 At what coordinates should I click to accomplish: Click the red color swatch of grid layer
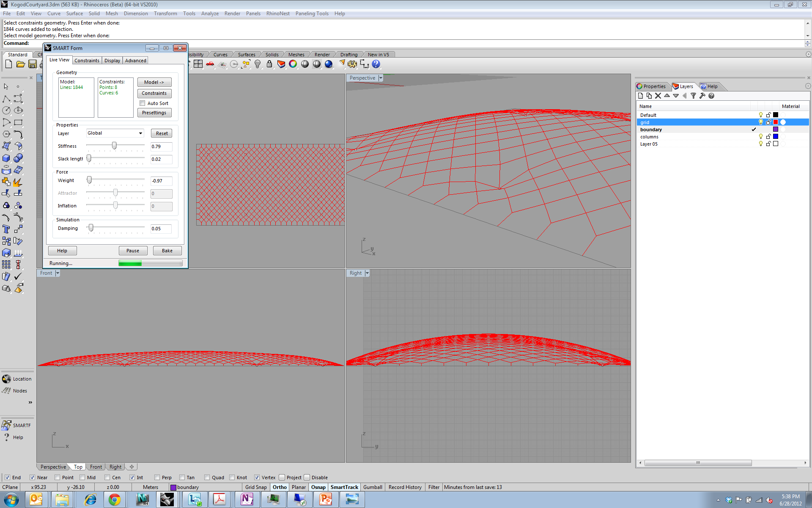click(776, 122)
